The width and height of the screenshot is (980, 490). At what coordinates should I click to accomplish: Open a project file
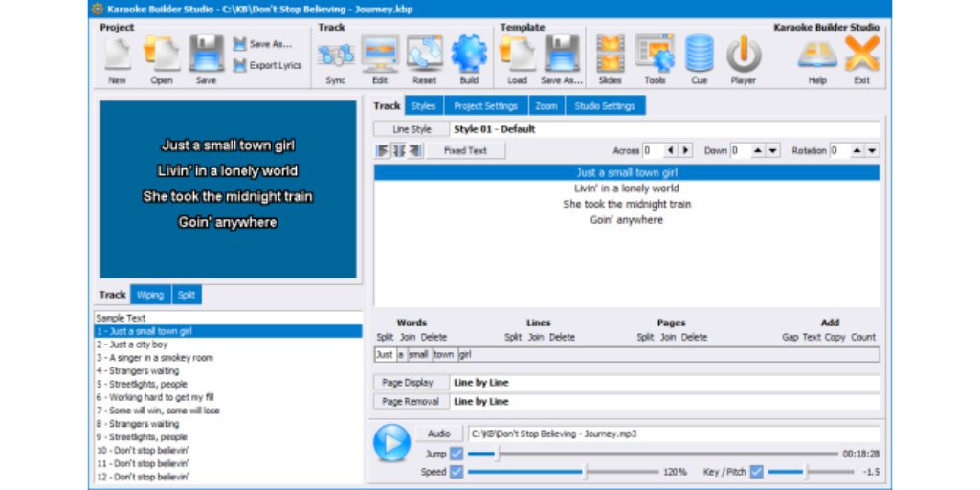pos(161,61)
